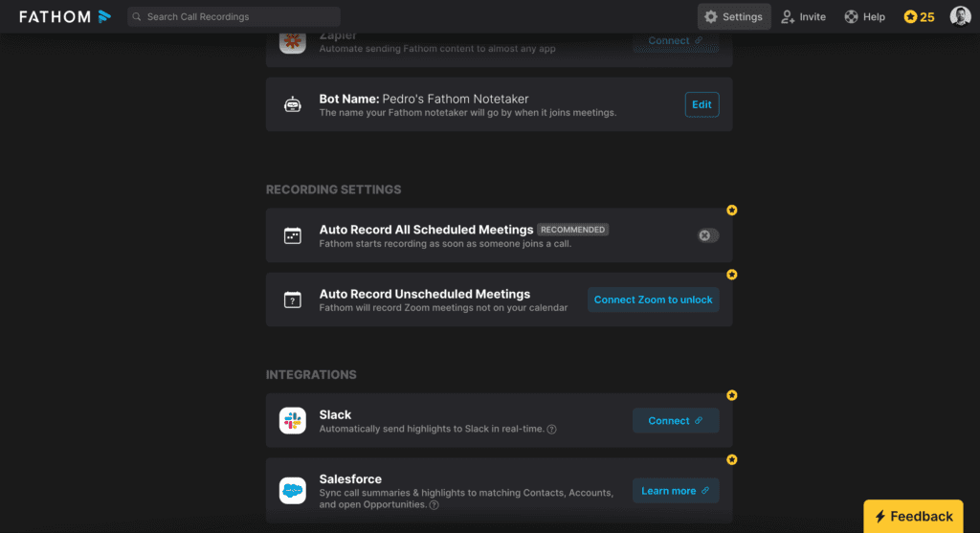Open the user profile avatar menu
Screen dimensions: 980x533
click(960, 16)
